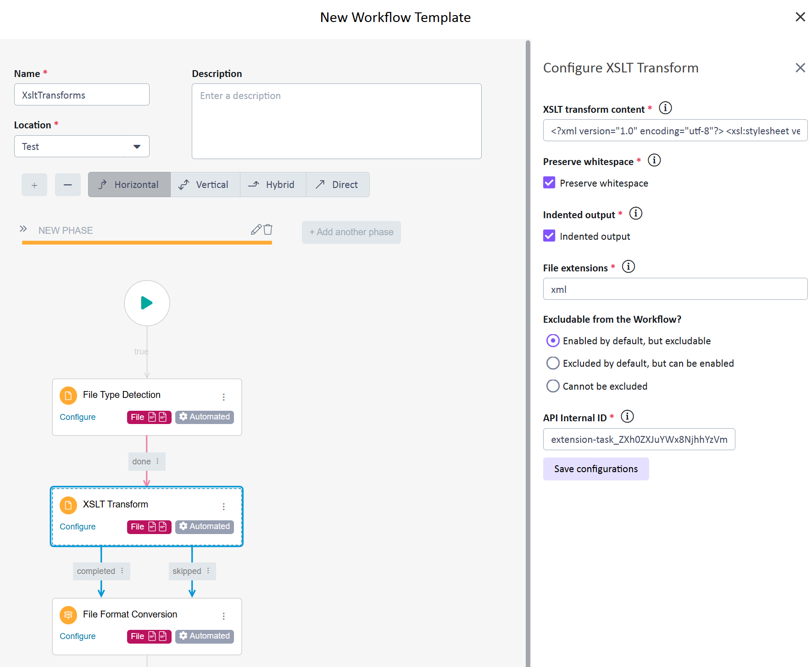
Task: Select Cannot be excluded option
Action: pos(552,386)
